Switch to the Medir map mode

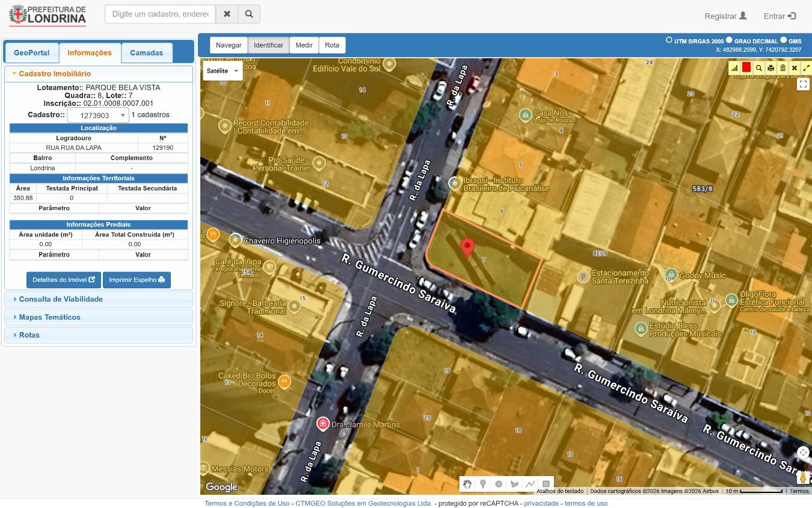pyautogui.click(x=304, y=45)
